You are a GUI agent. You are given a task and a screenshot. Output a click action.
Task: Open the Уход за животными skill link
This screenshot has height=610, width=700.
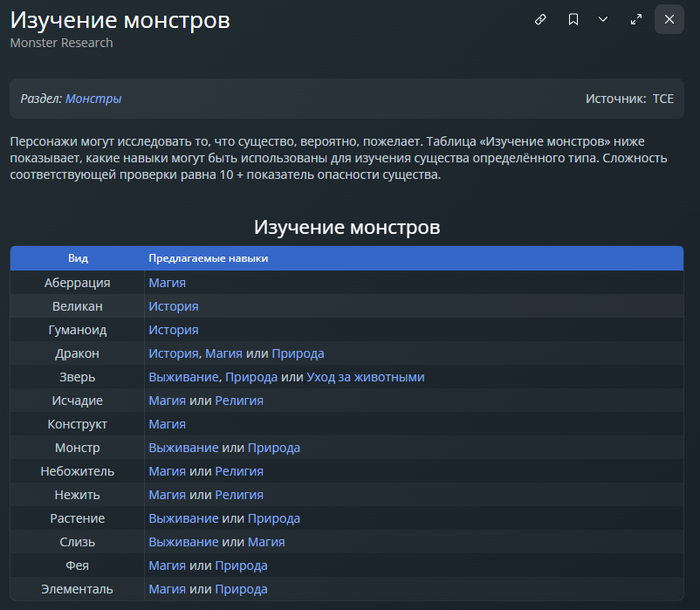[x=365, y=377]
